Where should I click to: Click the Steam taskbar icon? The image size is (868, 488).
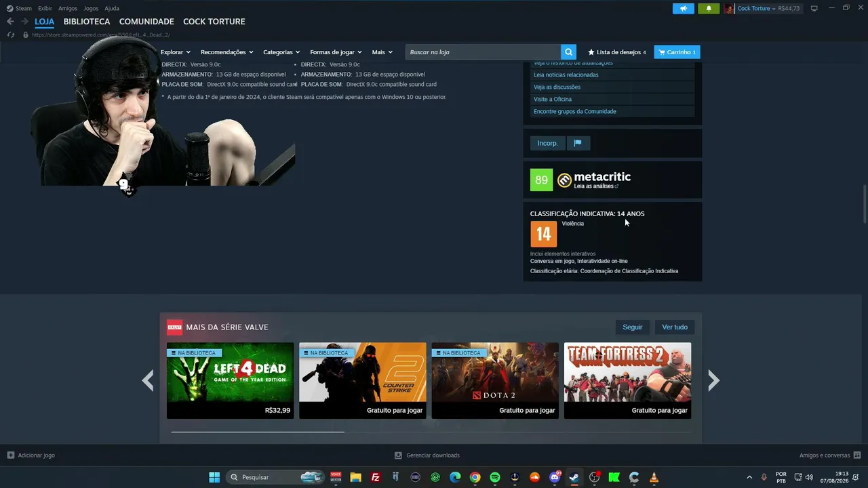point(574,477)
